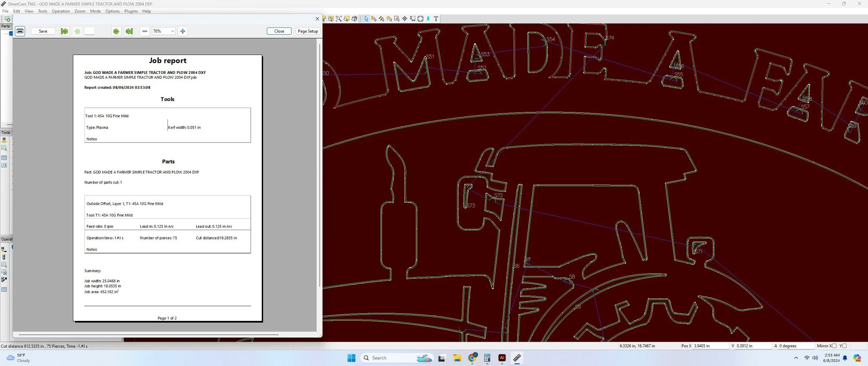The image size is (868, 366).
Task: Close the report dialog using its X button
Action: [x=317, y=19]
